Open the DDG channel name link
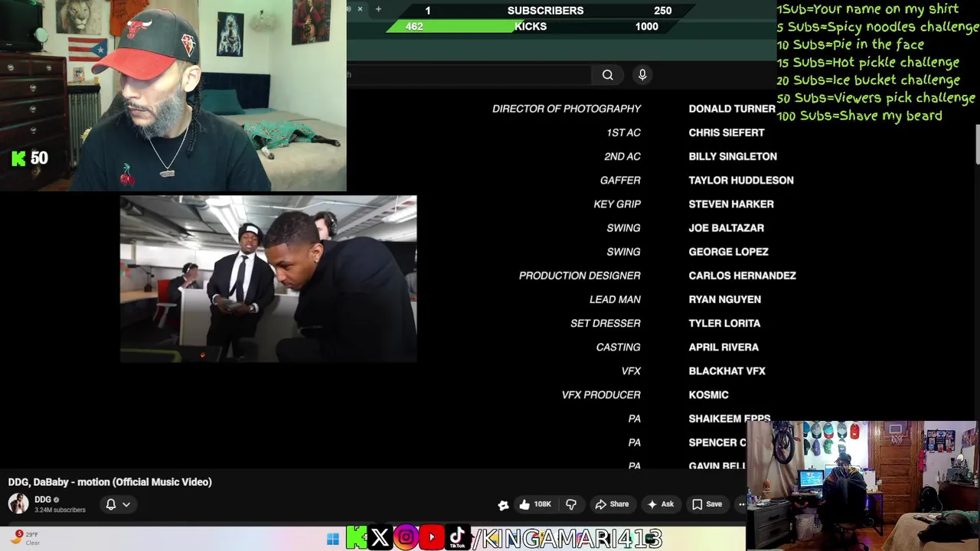This screenshot has width=980, height=551. [42, 500]
